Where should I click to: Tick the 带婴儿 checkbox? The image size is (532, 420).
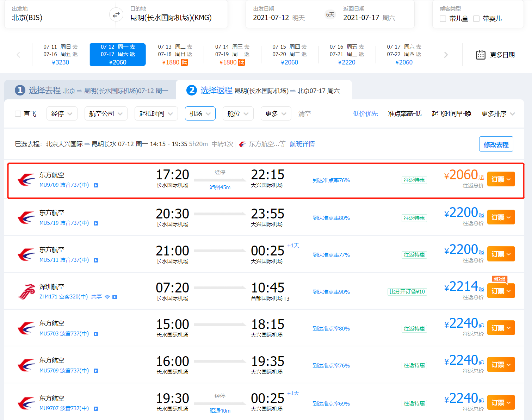(476, 19)
